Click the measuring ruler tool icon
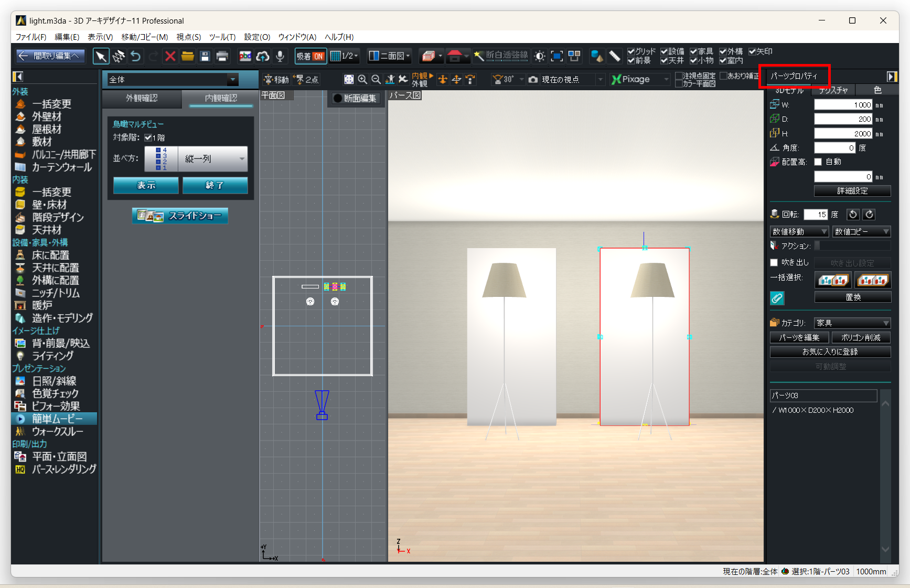Viewport: 910px width, 588px height. tap(614, 56)
